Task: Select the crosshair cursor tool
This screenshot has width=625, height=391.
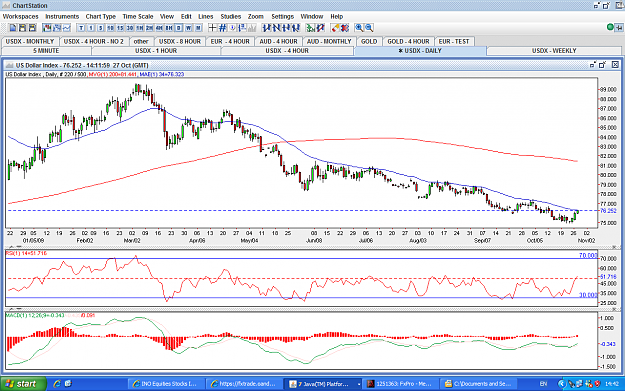Action: coord(212,28)
